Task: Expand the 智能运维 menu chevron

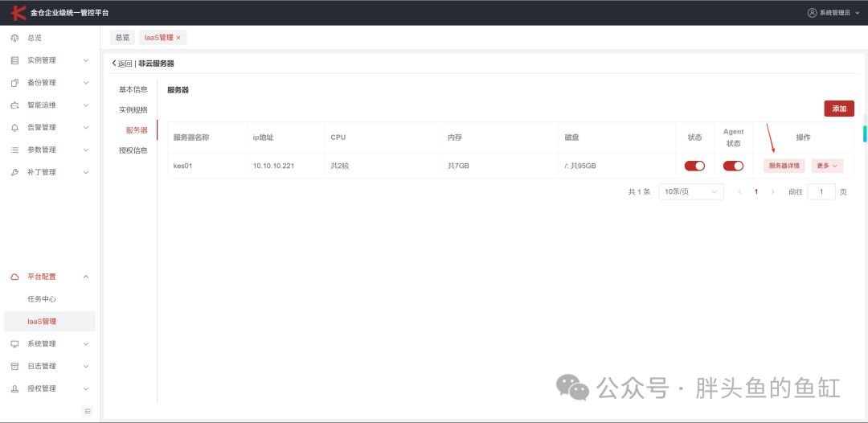Action: pyautogui.click(x=86, y=105)
